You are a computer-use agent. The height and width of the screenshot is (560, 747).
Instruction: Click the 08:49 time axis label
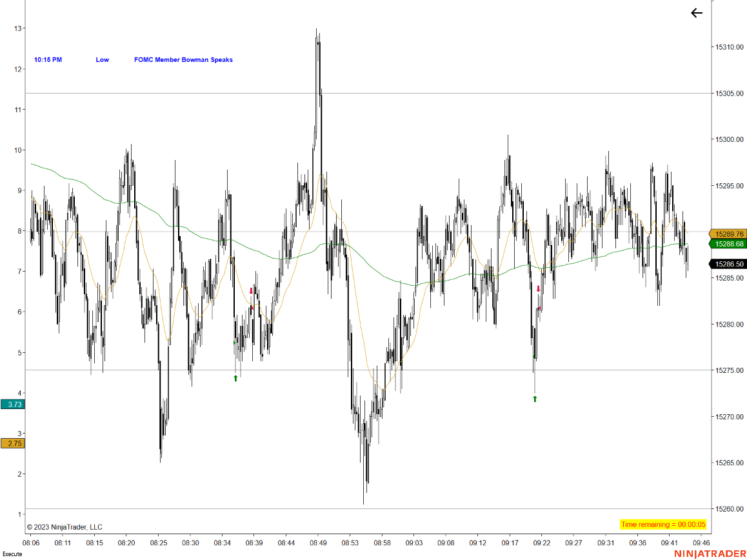coord(318,543)
